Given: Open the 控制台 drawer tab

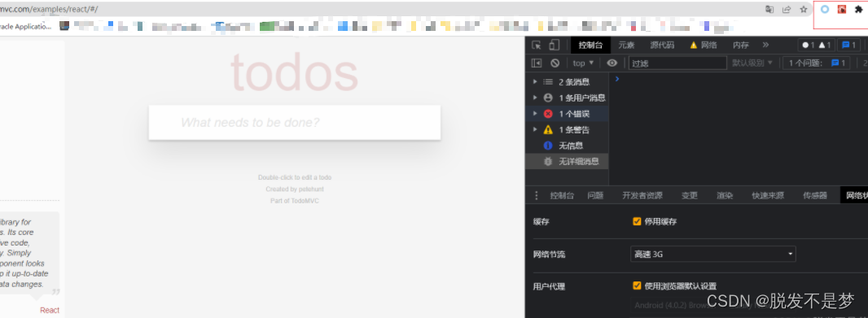Looking at the screenshot, I should coord(562,195).
